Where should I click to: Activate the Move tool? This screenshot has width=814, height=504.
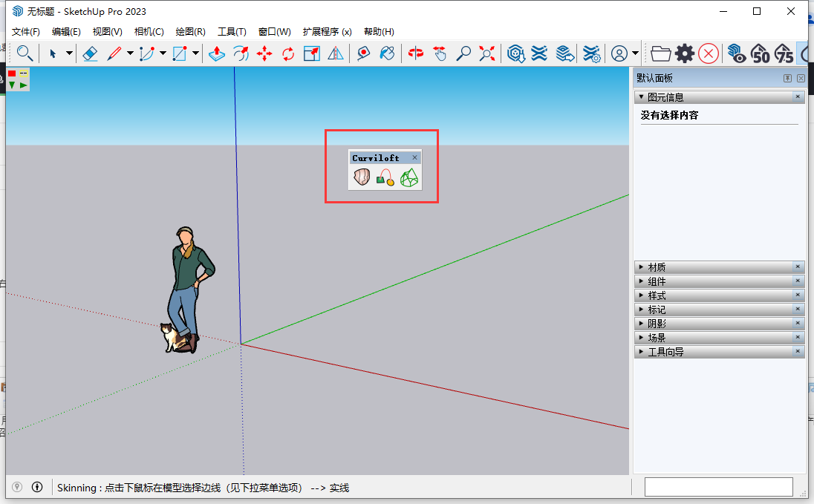click(263, 53)
